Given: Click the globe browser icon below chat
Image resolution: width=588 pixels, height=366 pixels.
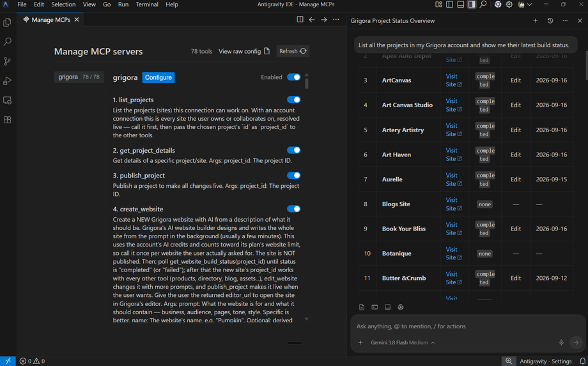Looking at the screenshot, I should (401, 307).
